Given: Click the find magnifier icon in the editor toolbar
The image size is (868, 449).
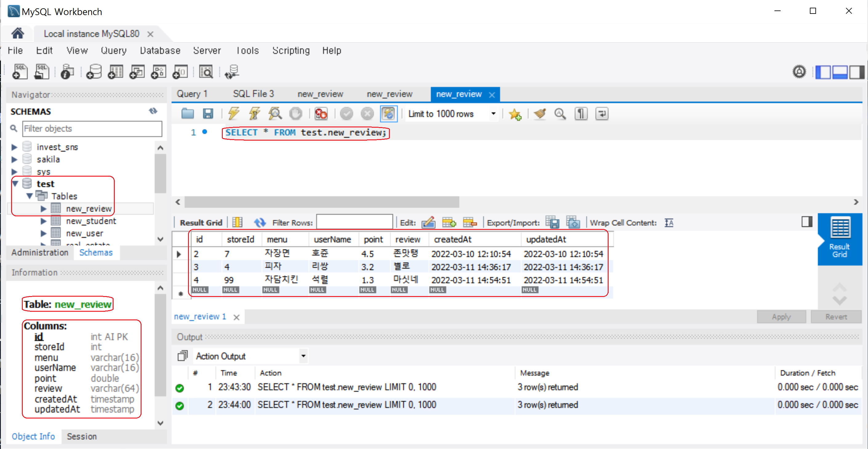Looking at the screenshot, I should tap(560, 114).
